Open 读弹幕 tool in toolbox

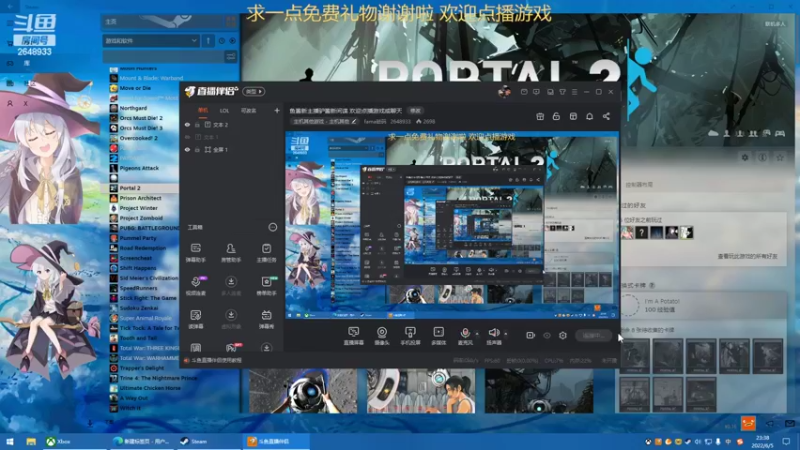pos(196,319)
